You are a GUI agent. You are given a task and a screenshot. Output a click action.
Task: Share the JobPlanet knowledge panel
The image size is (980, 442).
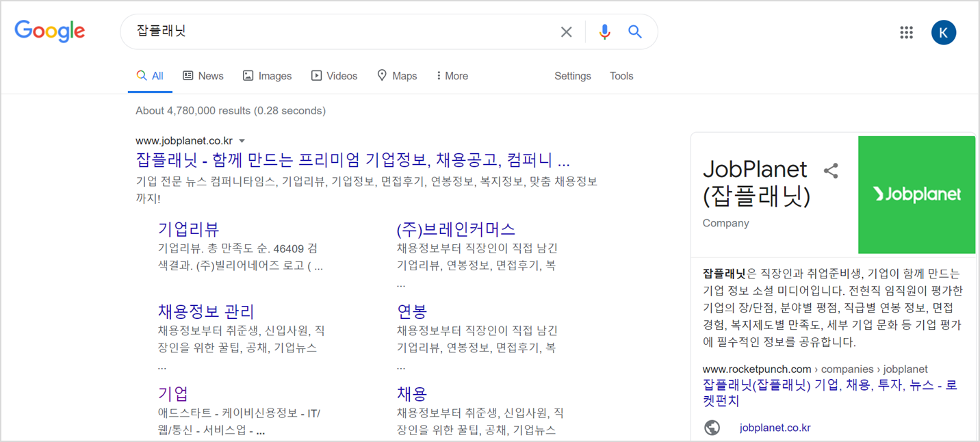pyautogui.click(x=831, y=171)
